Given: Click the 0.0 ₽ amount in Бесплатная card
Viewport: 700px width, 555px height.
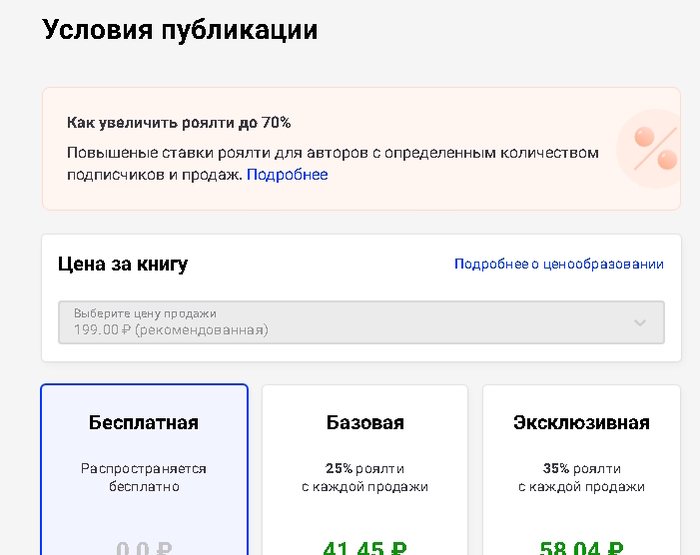Looking at the screenshot, I should pyautogui.click(x=144, y=548).
